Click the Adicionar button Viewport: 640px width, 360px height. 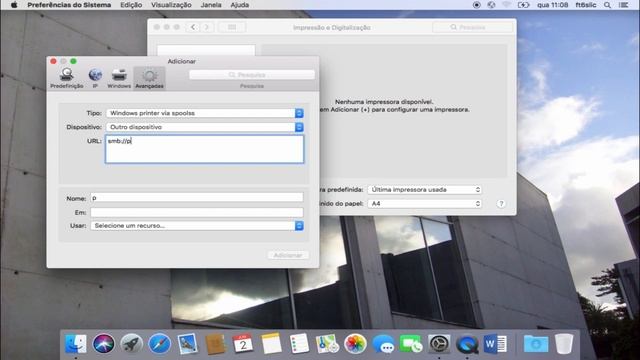pos(288,255)
